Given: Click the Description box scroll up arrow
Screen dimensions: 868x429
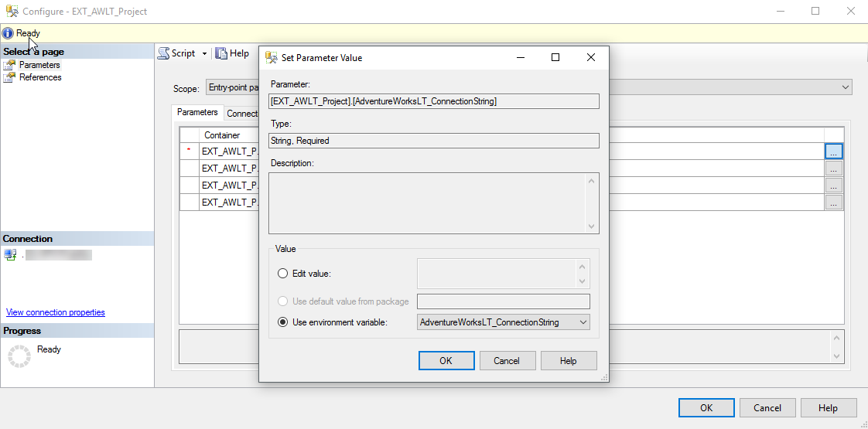Looking at the screenshot, I should point(591,182).
